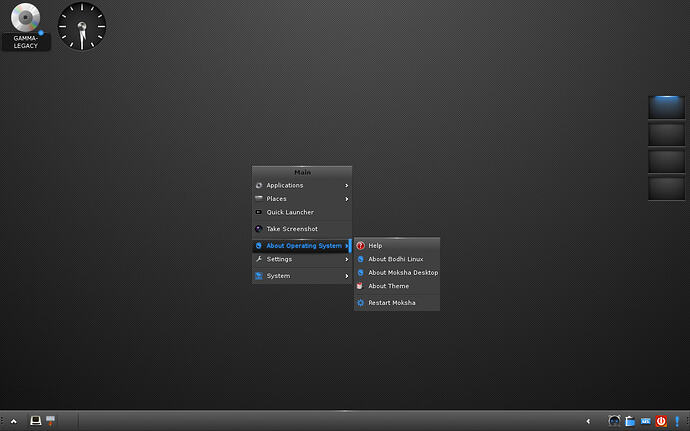Expand Settings submenu arrow
The height and width of the screenshot is (431, 690).
(347, 259)
